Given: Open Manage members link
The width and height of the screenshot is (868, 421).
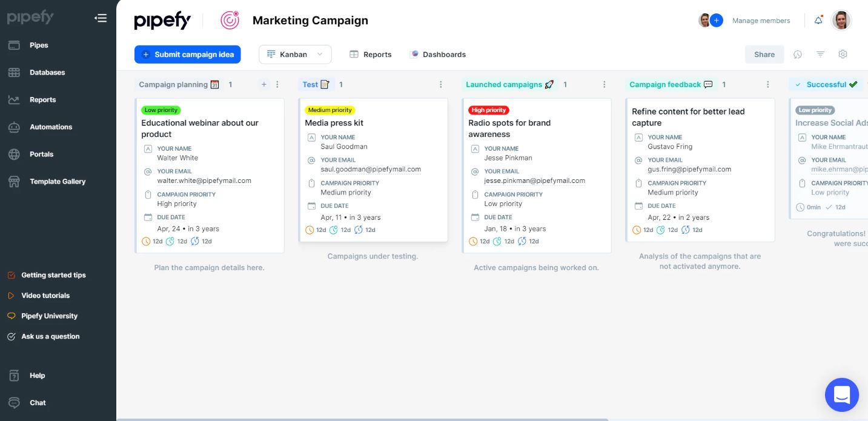Looking at the screenshot, I should (761, 21).
